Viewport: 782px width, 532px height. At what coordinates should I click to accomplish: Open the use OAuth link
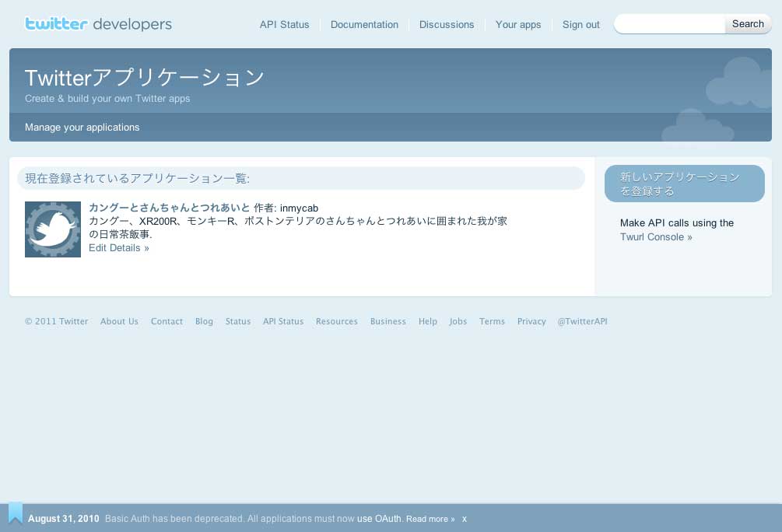click(379, 519)
